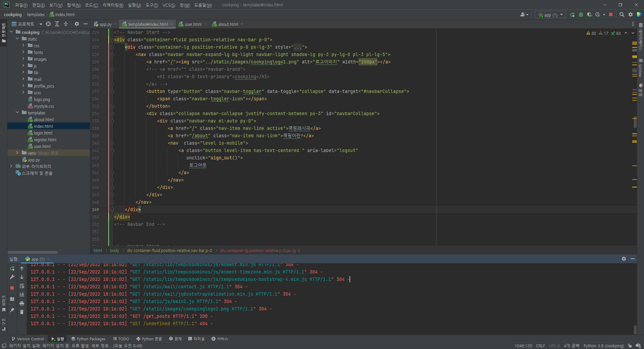This screenshot has height=349, width=644.
Task: Rerun app using top toolbar rerun icon
Action: [572, 15]
